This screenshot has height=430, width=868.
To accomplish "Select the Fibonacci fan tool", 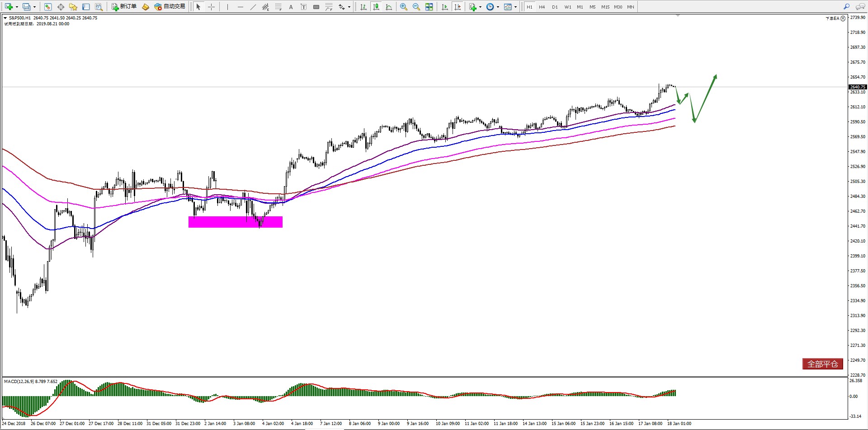I will pos(329,7).
